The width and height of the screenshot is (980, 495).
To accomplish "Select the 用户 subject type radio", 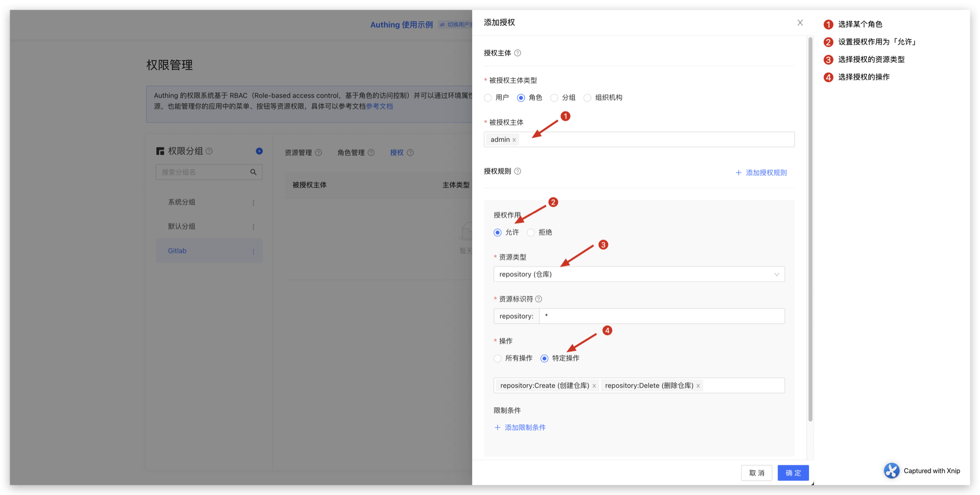I will coord(488,98).
